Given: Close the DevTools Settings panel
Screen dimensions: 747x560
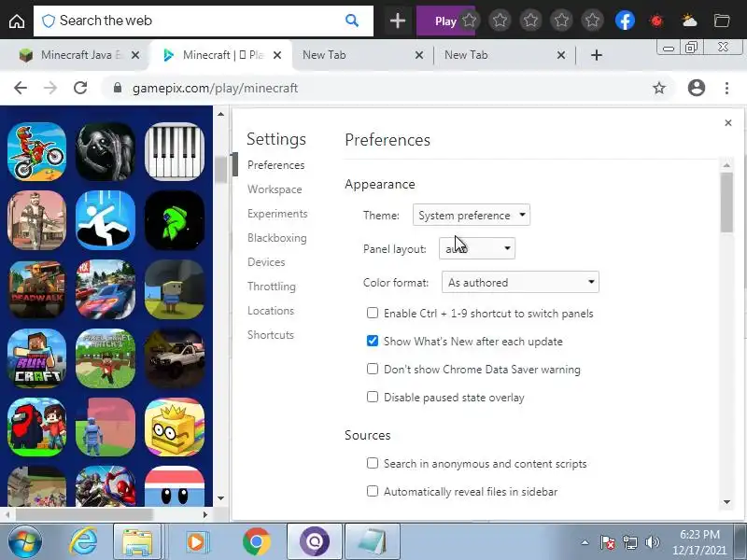Looking at the screenshot, I should point(728,123).
